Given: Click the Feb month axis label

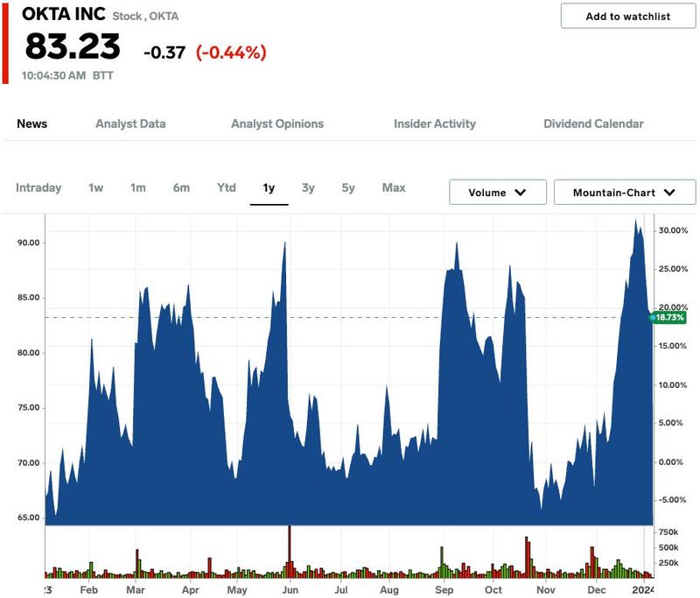Looking at the screenshot, I should [89, 590].
